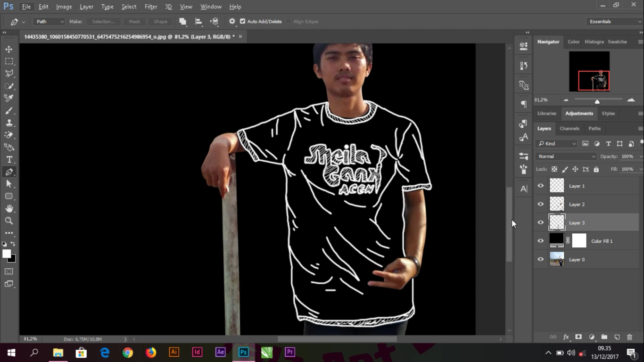This screenshot has height=362, width=644.
Task: Open the Add layer style fx menu
Action: 566,337
